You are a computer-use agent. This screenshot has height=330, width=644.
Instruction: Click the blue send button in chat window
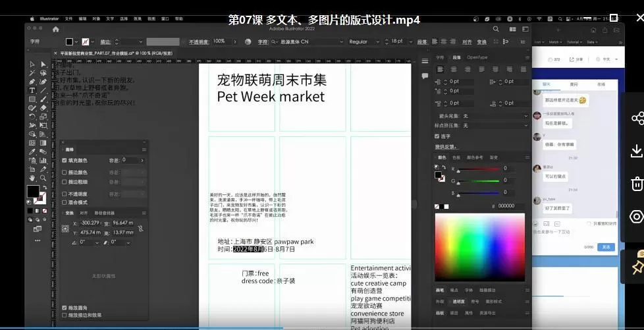click(x=606, y=247)
